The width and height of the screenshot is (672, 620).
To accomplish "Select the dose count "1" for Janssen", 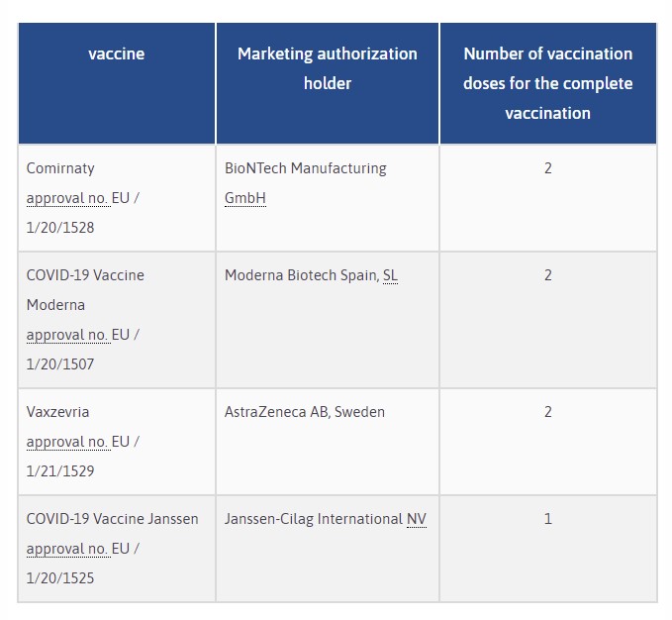I will pyautogui.click(x=548, y=519).
